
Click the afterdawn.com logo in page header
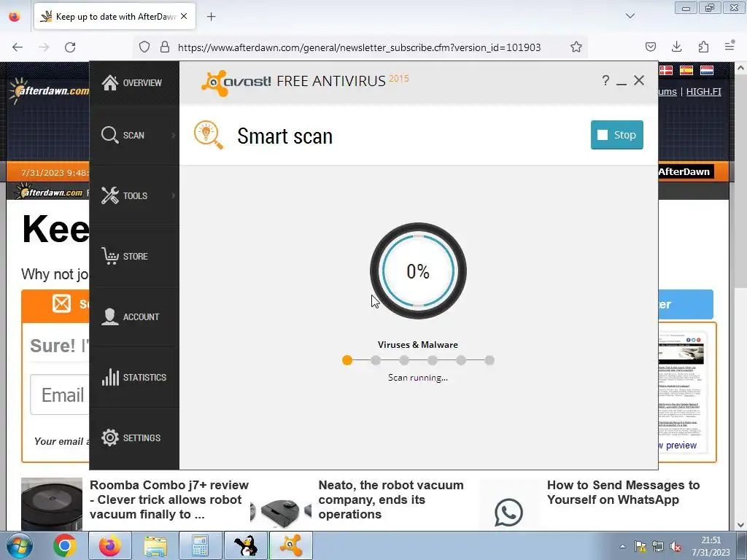point(49,90)
